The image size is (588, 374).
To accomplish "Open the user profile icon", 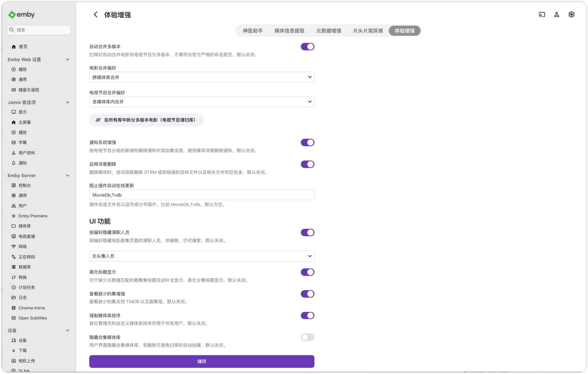I will (x=557, y=15).
